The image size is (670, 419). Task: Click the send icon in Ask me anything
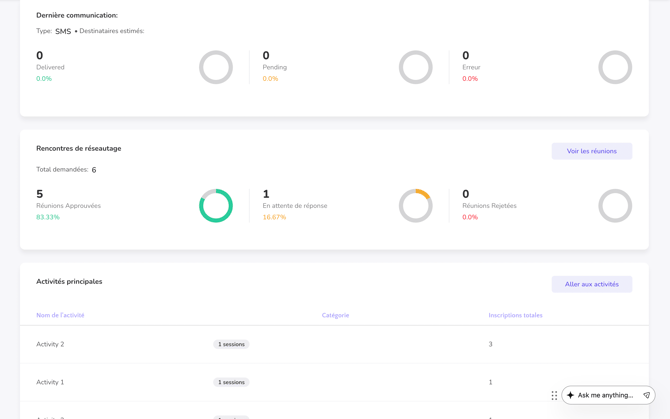point(646,395)
